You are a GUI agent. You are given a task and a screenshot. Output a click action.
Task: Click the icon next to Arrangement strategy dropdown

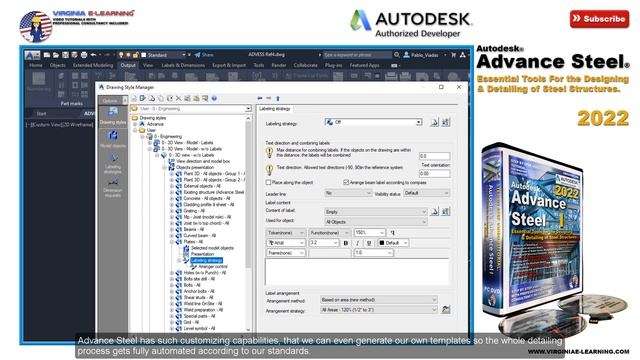click(446, 309)
